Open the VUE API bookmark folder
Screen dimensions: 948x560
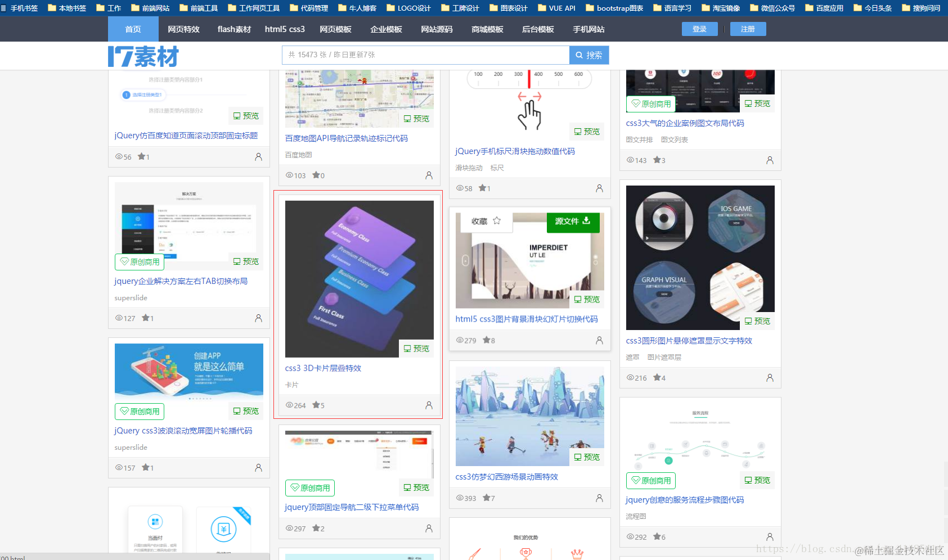coord(556,8)
